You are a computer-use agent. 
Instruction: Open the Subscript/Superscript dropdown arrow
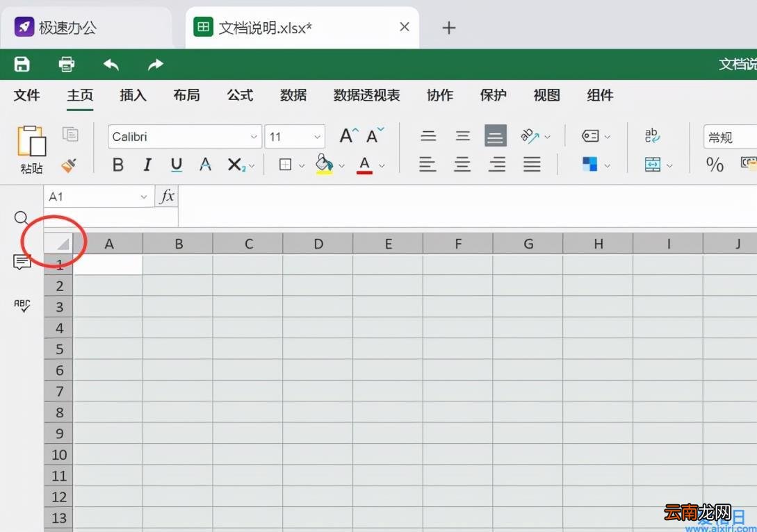[x=252, y=166]
